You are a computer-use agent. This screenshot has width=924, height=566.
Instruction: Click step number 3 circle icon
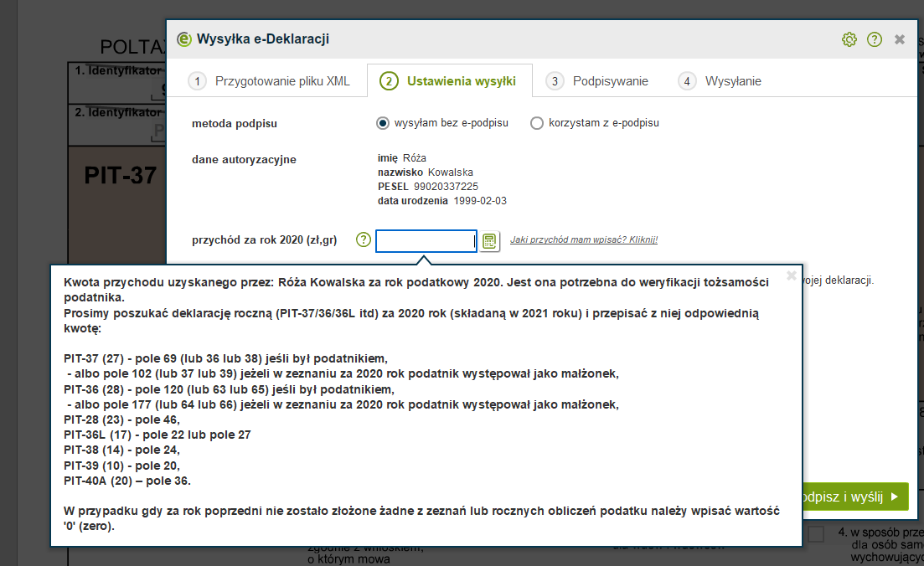(555, 81)
